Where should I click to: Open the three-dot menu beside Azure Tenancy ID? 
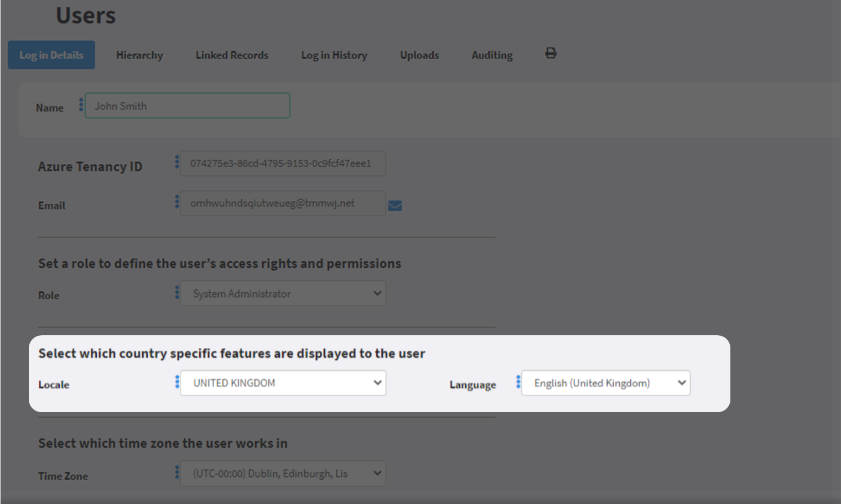(x=177, y=162)
